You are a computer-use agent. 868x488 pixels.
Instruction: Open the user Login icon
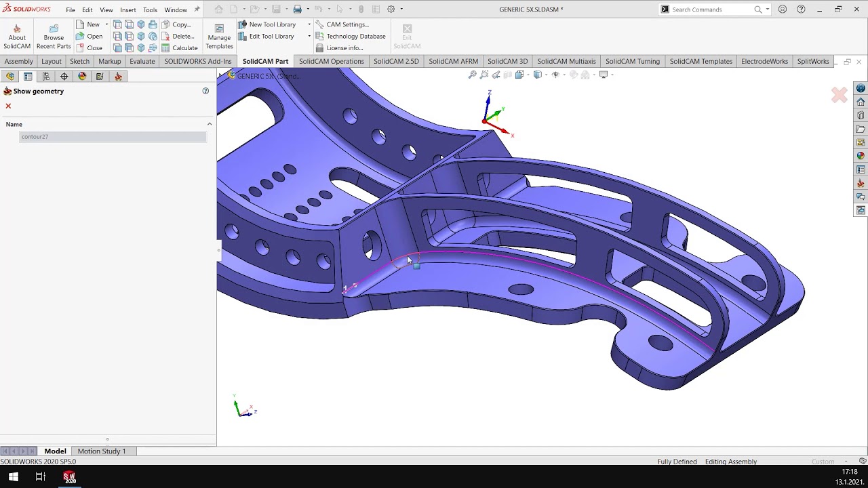(x=783, y=9)
